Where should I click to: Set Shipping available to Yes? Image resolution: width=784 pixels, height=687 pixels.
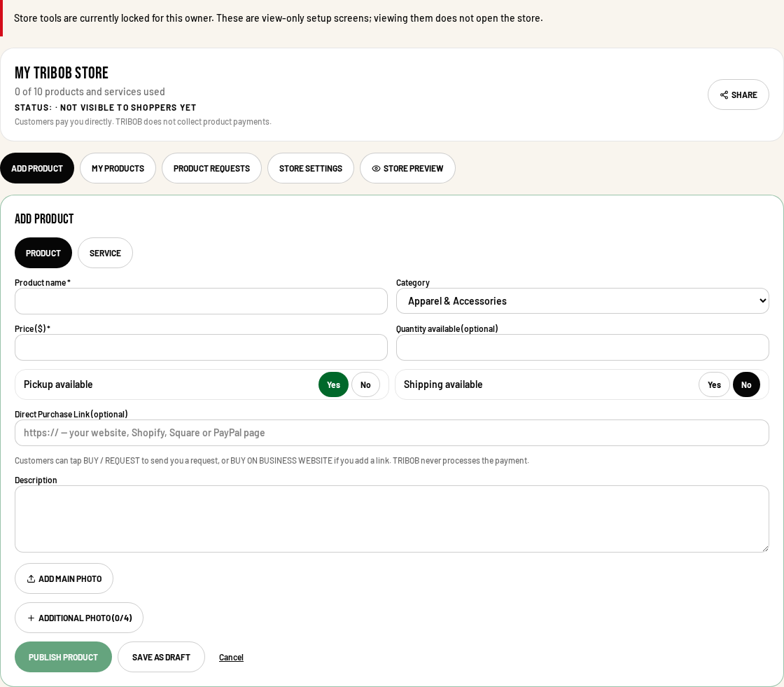(x=714, y=384)
